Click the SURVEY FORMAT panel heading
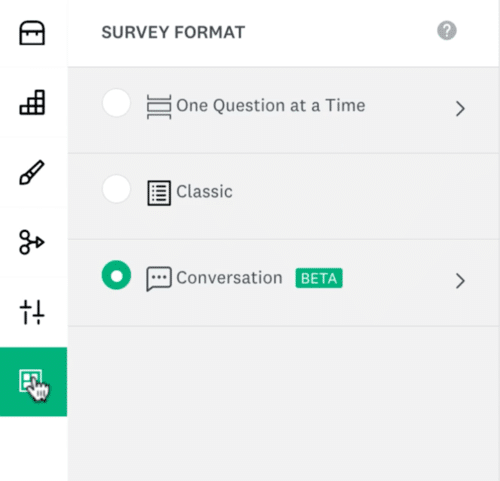 tap(173, 32)
